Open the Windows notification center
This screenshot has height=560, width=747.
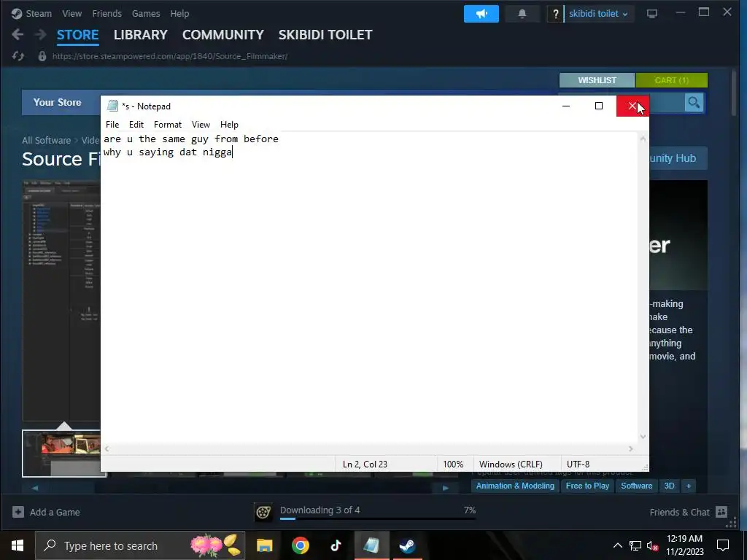pos(723,545)
